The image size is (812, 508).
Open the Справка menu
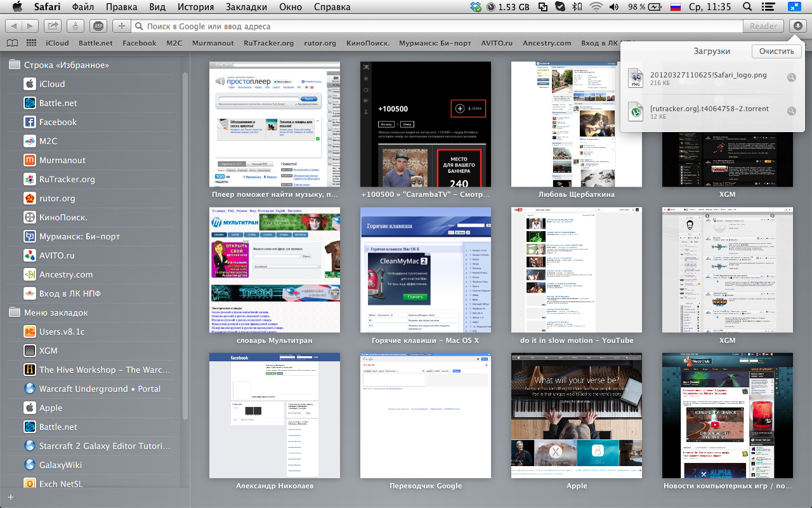332,7
